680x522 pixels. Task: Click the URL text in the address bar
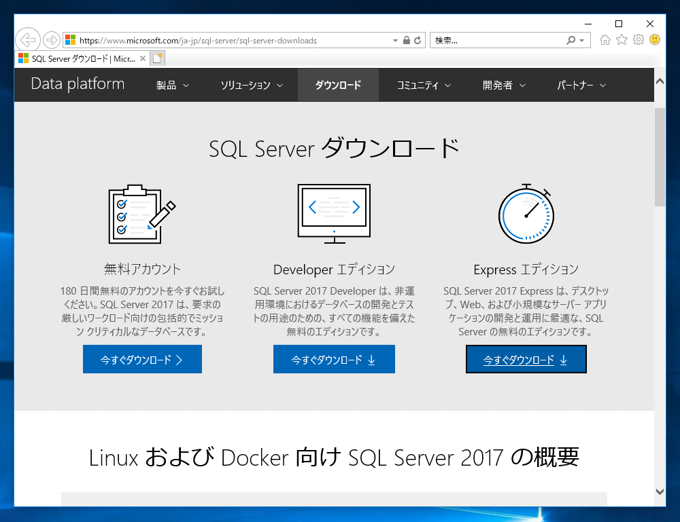(198, 41)
